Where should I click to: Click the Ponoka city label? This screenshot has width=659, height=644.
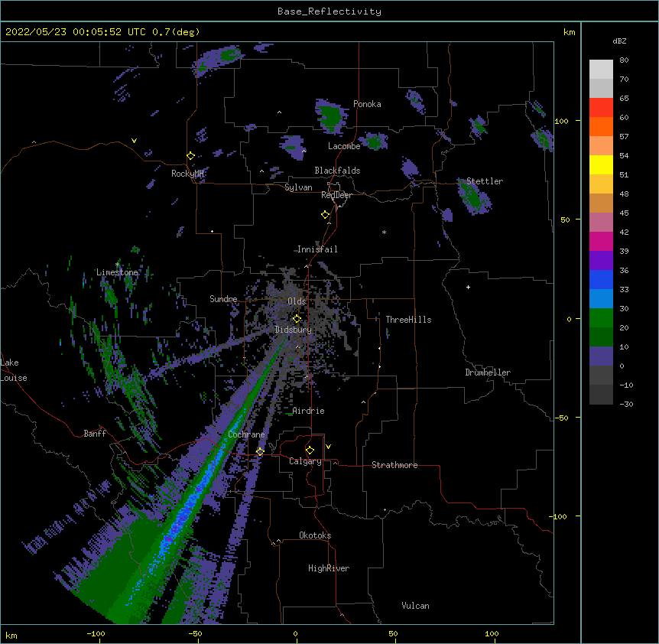(367, 104)
